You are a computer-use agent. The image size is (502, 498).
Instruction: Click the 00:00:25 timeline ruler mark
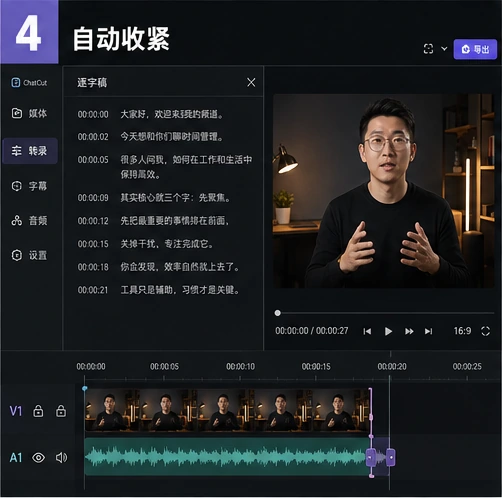(x=467, y=367)
